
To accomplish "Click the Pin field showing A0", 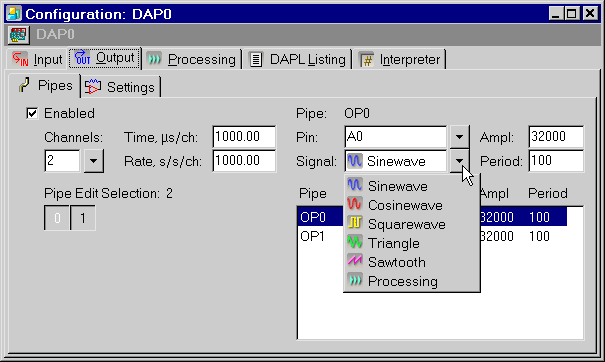I will pos(395,136).
